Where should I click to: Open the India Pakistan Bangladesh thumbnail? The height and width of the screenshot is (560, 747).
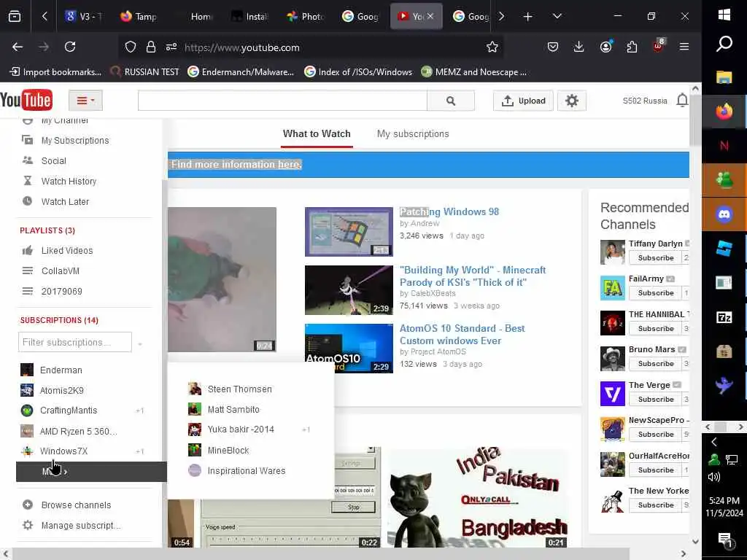[x=478, y=497]
